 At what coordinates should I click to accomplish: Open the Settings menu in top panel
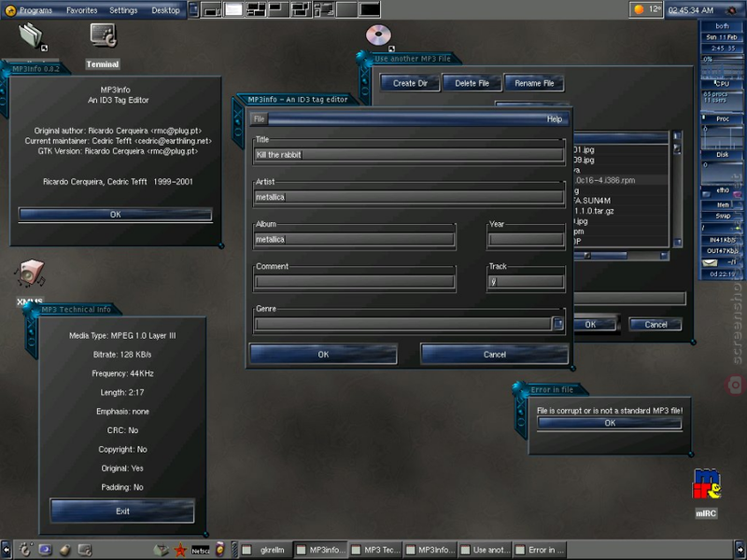(123, 10)
